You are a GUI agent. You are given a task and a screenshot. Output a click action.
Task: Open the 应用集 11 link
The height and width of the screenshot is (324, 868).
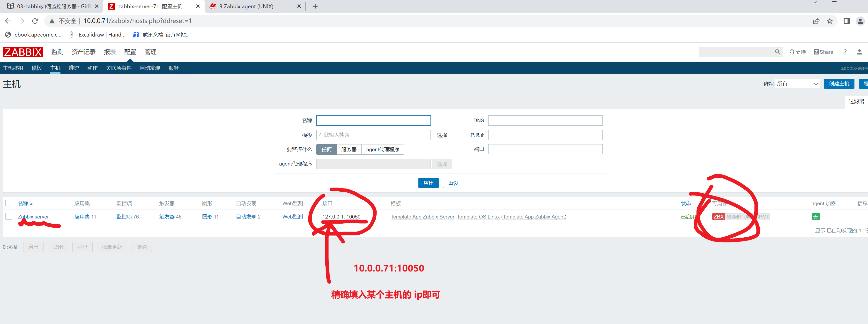click(x=82, y=217)
